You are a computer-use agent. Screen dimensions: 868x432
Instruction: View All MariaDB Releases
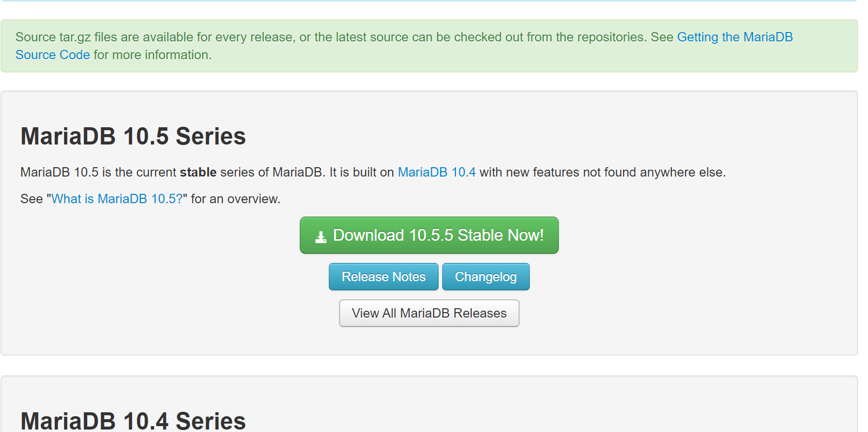coord(429,313)
